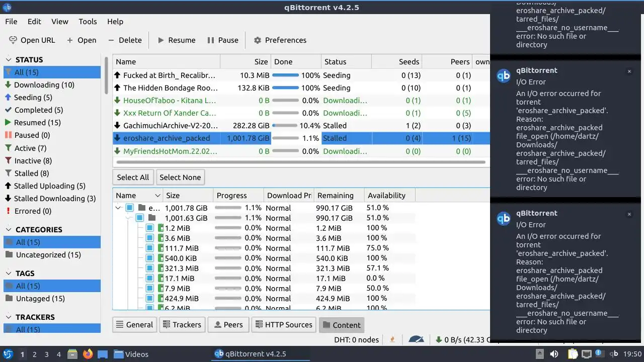Pause the selected torrent
Image resolution: width=644 pixels, height=362 pixels.
pyautogui.click(x=222, y=40)
